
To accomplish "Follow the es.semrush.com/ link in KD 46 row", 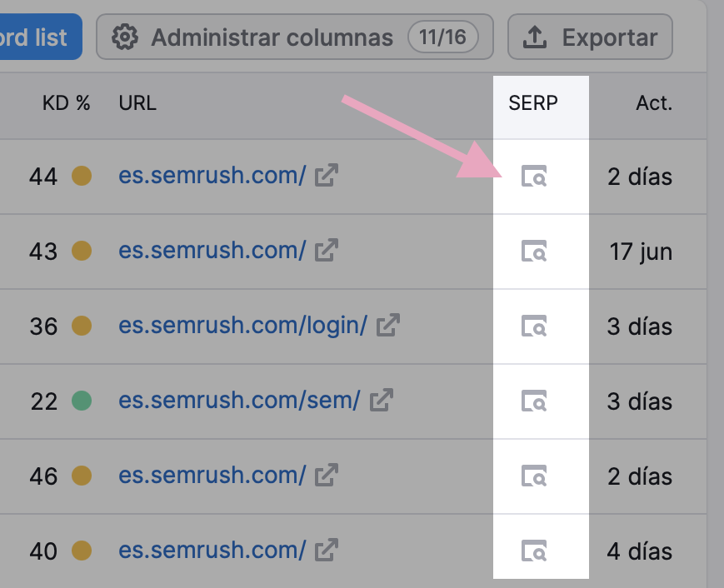I will pos(212,475).
